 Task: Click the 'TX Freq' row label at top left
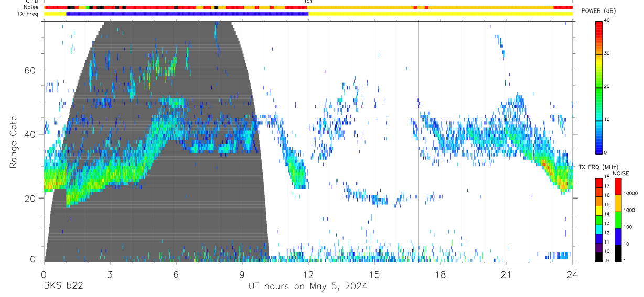click(28, 14)
